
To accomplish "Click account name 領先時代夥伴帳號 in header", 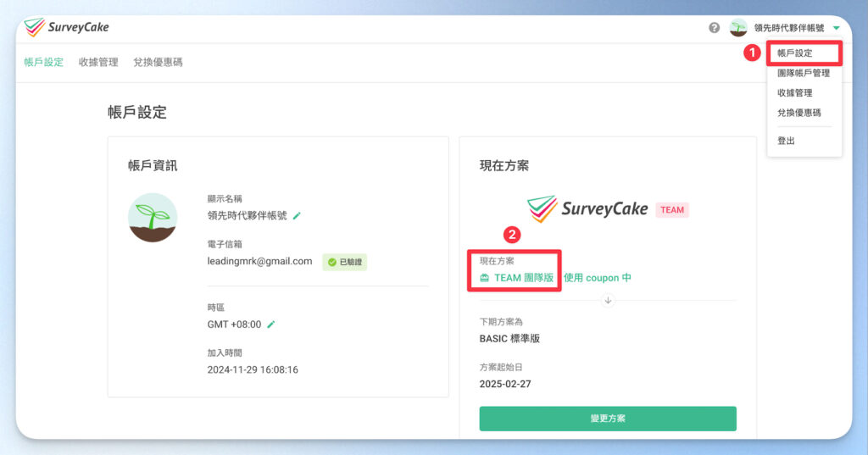I will [789, 28].
